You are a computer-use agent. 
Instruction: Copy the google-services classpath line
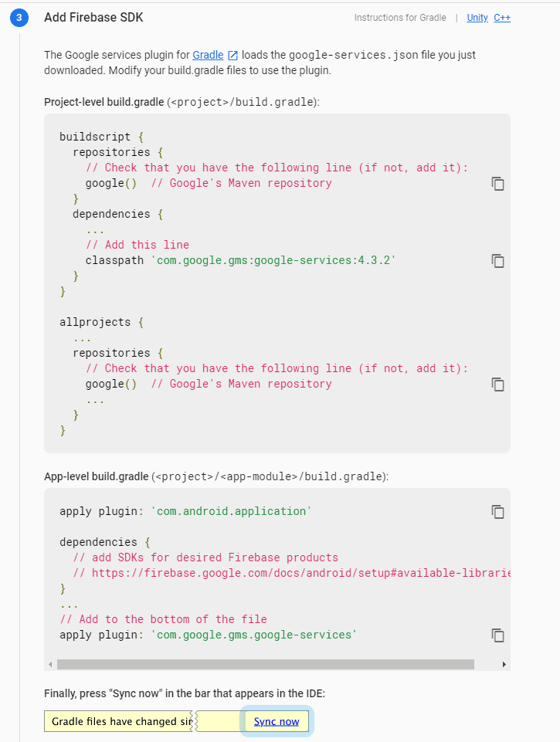[x=497, y=261]
